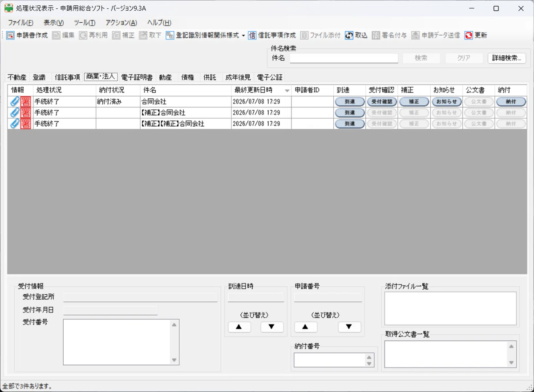Screen dimensions: 534x392
Task: Open the ファイル(F) menu
Action: point(20,23)
